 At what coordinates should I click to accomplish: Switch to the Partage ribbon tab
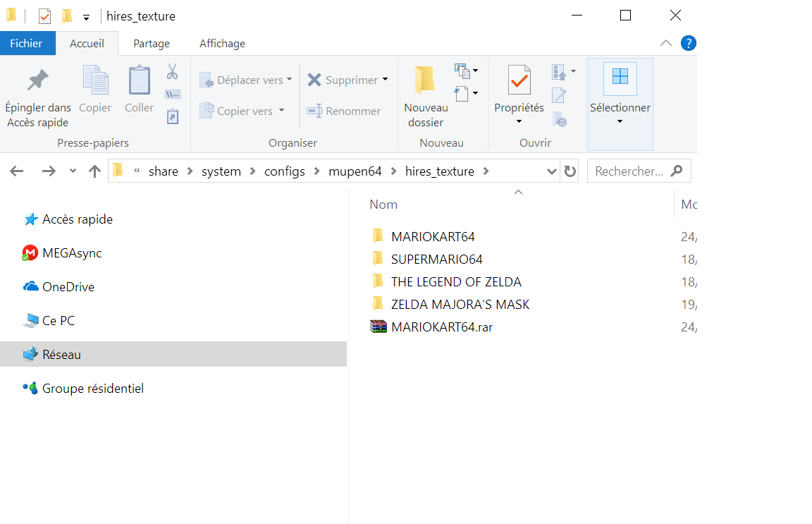tap(152, 44)
